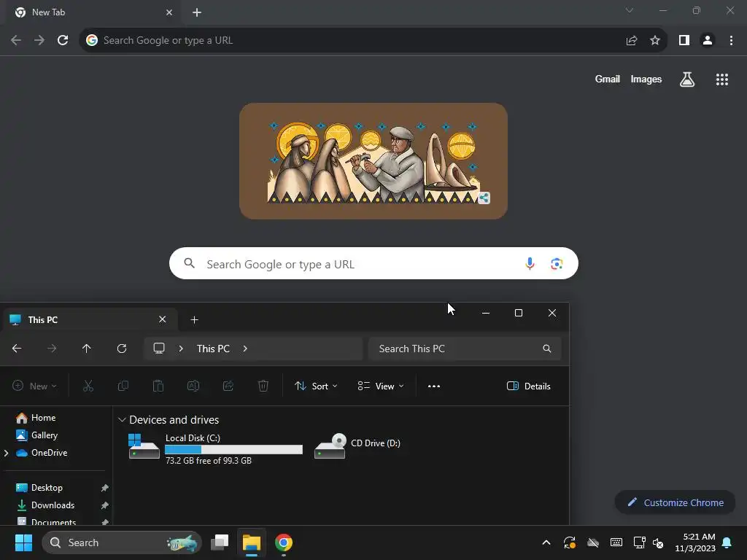Open the Google Doodle image
Screen dimensions: 747x560
coord(373,161)
